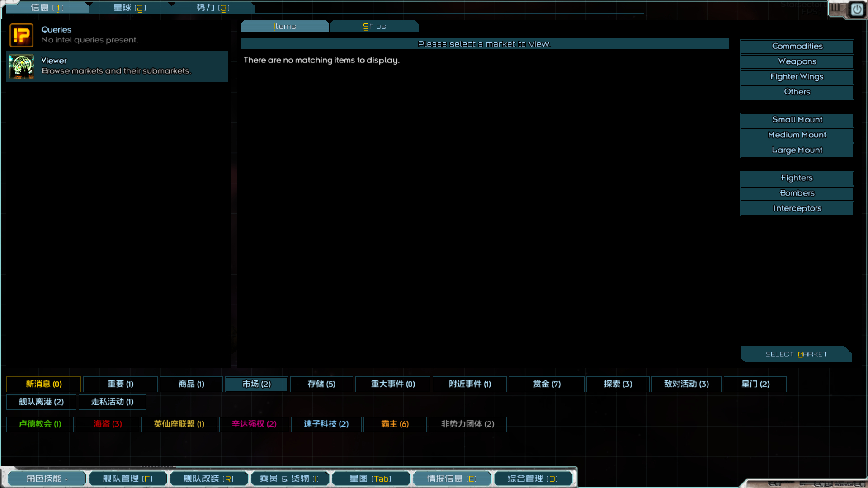
Task: Toggle the Bombers filter
Action: click(797, 193)
